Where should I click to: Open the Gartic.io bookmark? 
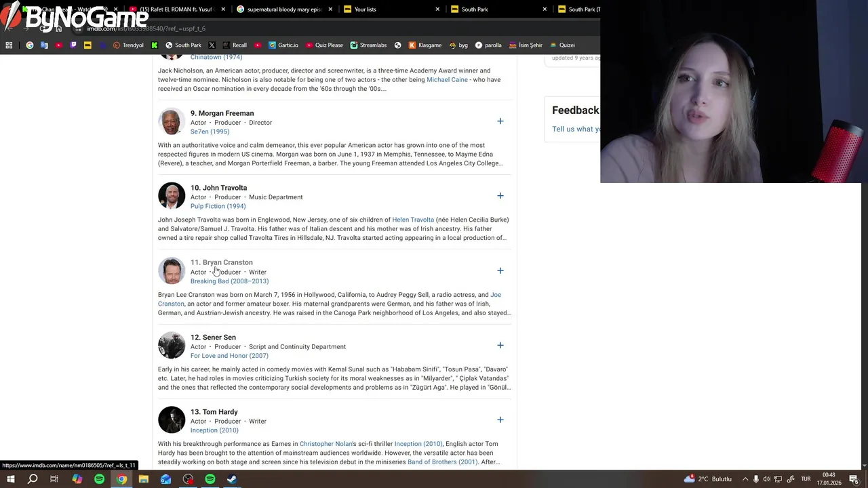click(x=283, y=45)
